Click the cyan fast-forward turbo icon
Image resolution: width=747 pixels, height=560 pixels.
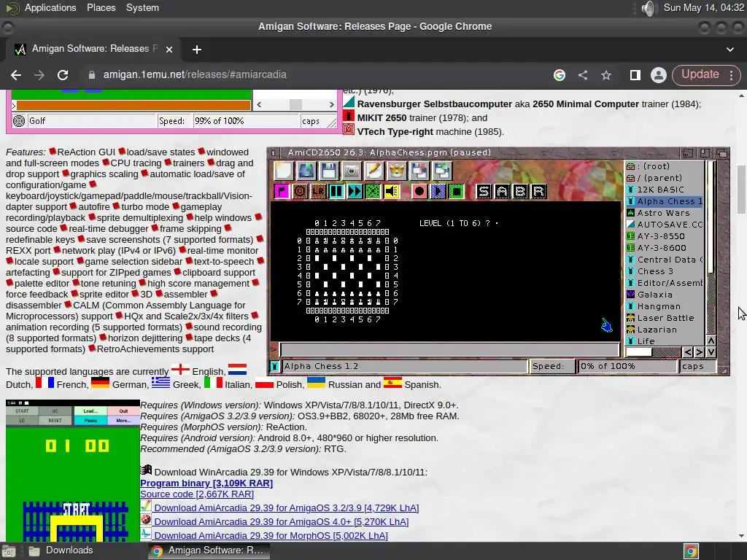click(x=355, y=192)
